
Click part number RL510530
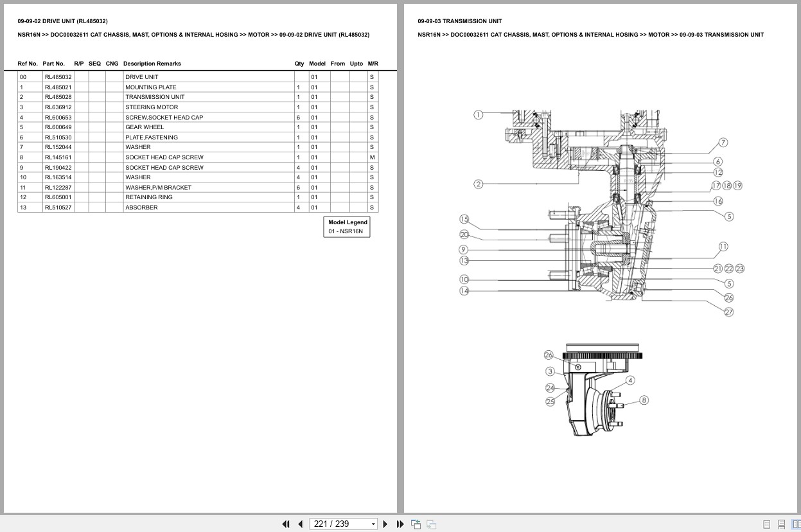(58, 137)
